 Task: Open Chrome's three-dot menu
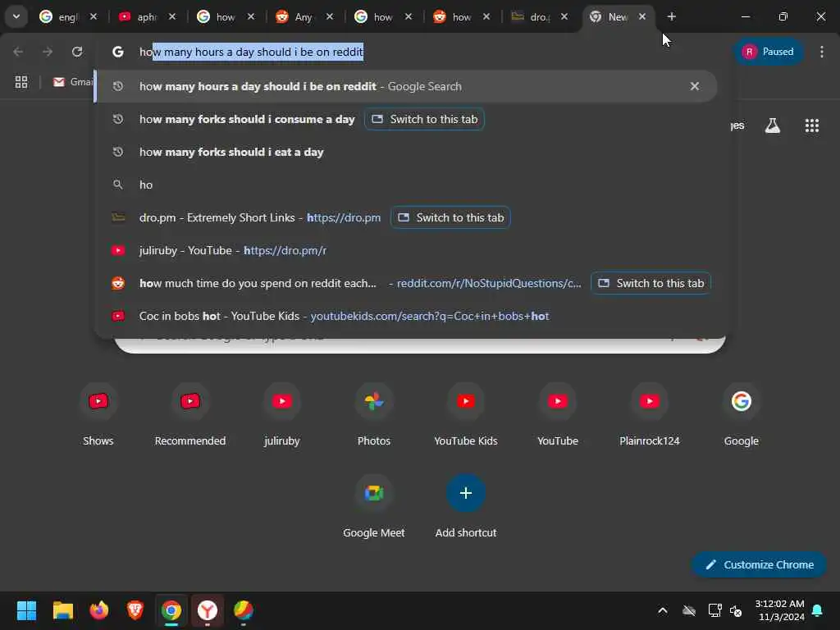pyautogui.click(x=822, y=52)
